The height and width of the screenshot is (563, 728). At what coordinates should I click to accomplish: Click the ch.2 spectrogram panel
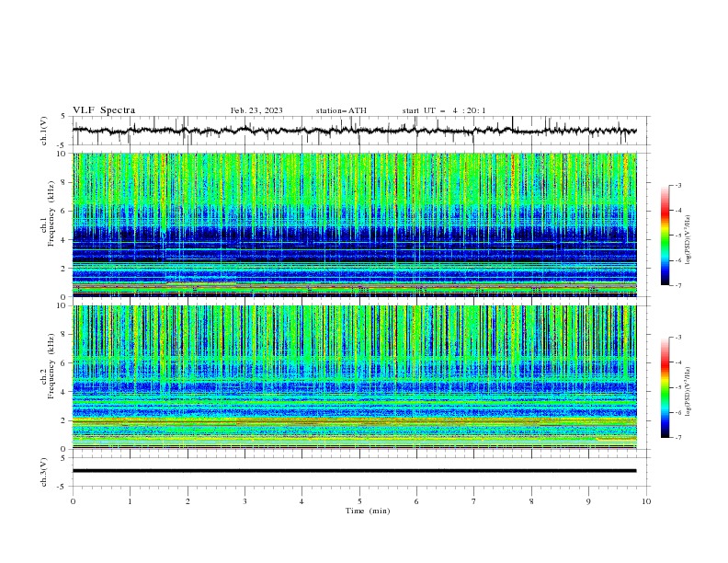pyautogui.click(x=355, y=377)
